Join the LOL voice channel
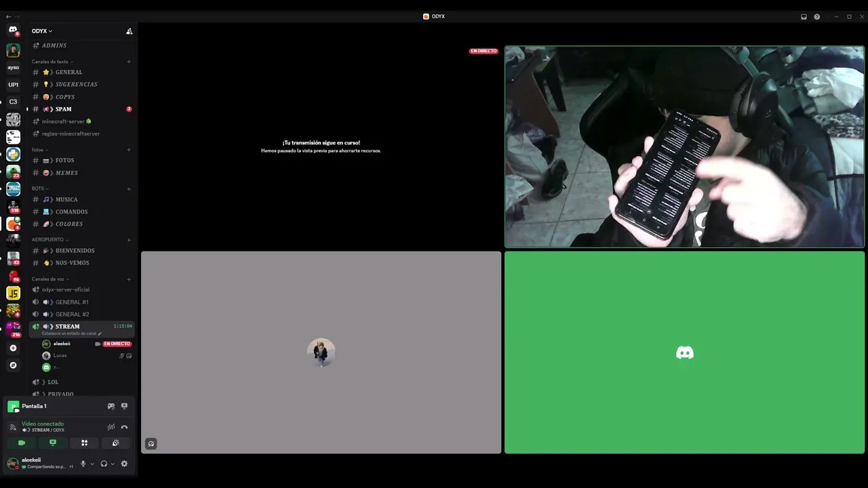Viewport: 868px width, 488px height. (x=82, y=382)
